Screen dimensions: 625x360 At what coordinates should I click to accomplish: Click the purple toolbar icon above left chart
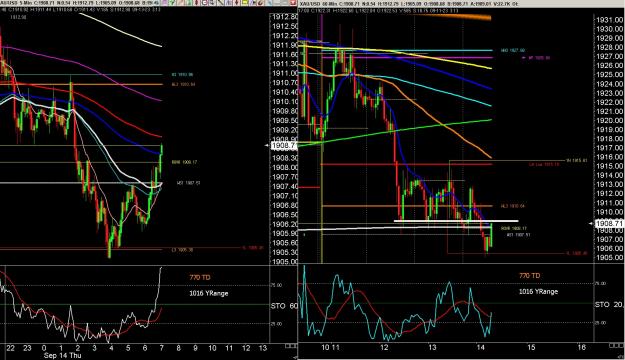[x=164, y=2]
